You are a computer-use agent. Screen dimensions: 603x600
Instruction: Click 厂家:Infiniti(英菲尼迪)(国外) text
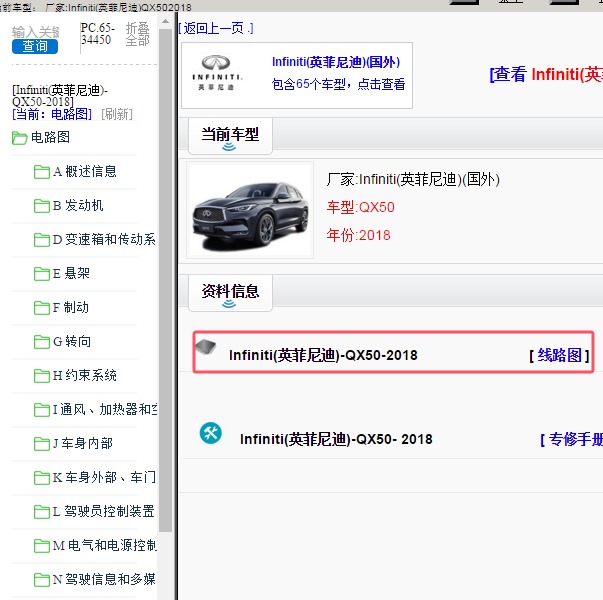(413, 180)
